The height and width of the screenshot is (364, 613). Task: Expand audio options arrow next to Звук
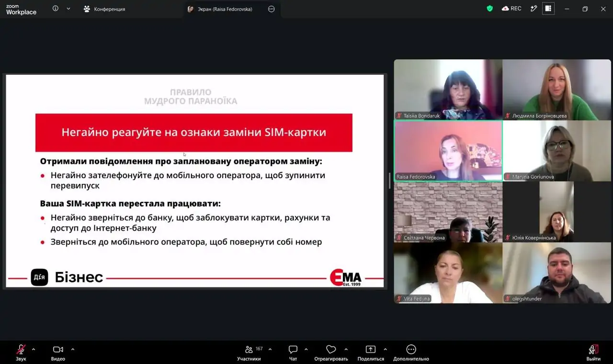click(x=33, y=349)
